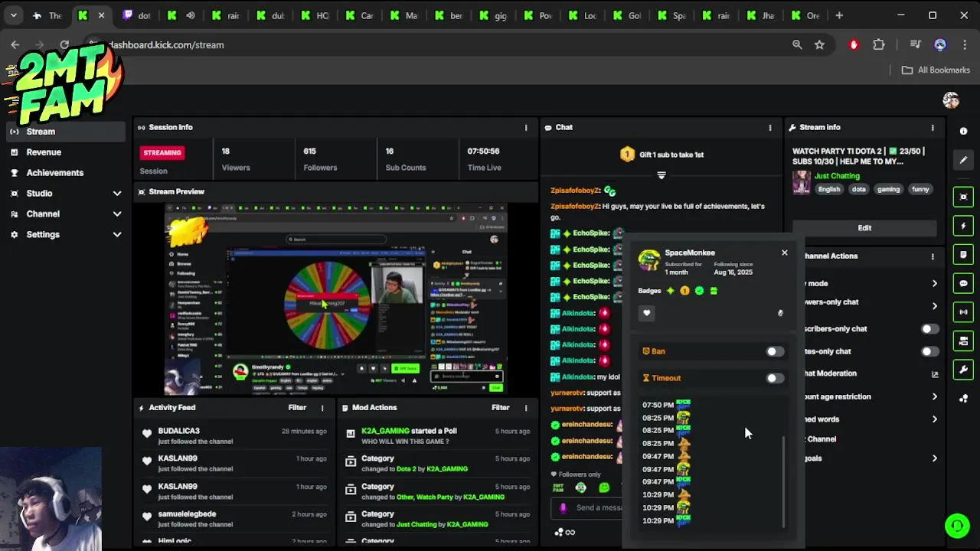Image resolution: width=980 pixels, height=551 pixels.
Task: Expand slow mode options chevron
Action: tap(934, 284)
